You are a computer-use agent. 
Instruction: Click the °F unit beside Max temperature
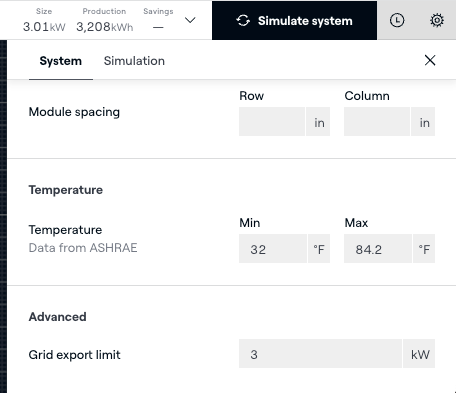click(424, 249)
